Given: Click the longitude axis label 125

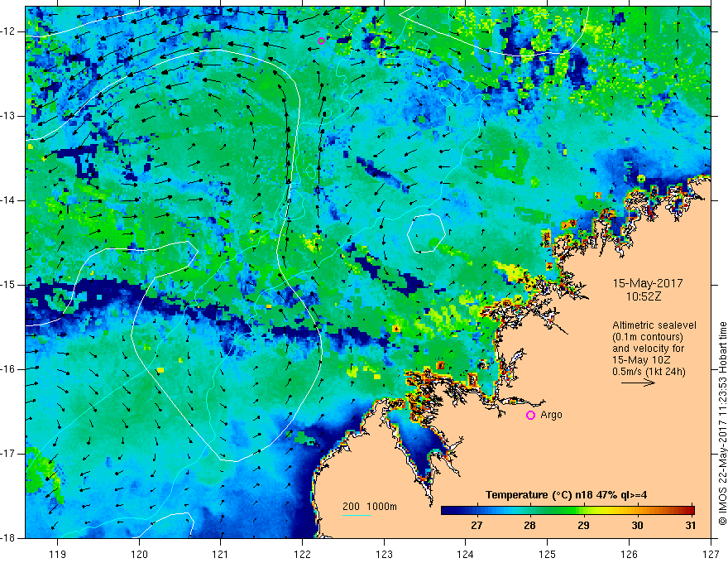Looking at the screenshot, I should [547, 554].
